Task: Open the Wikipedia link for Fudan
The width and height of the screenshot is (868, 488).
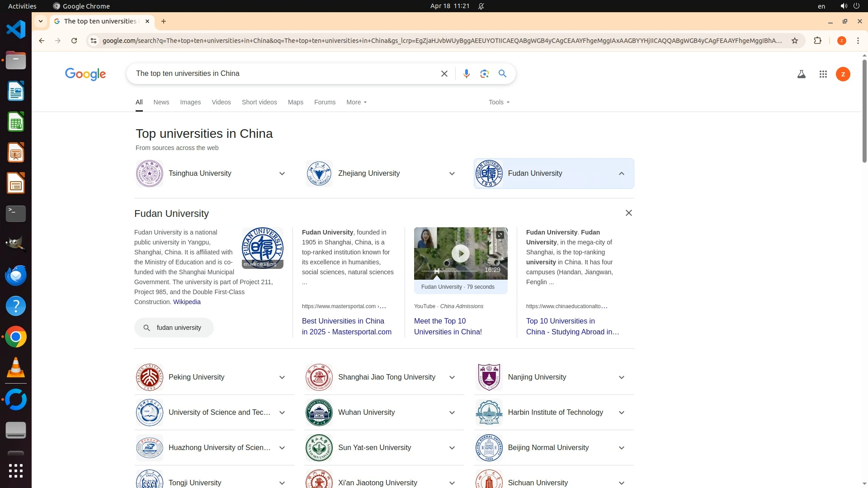Action: coord(187,302)
